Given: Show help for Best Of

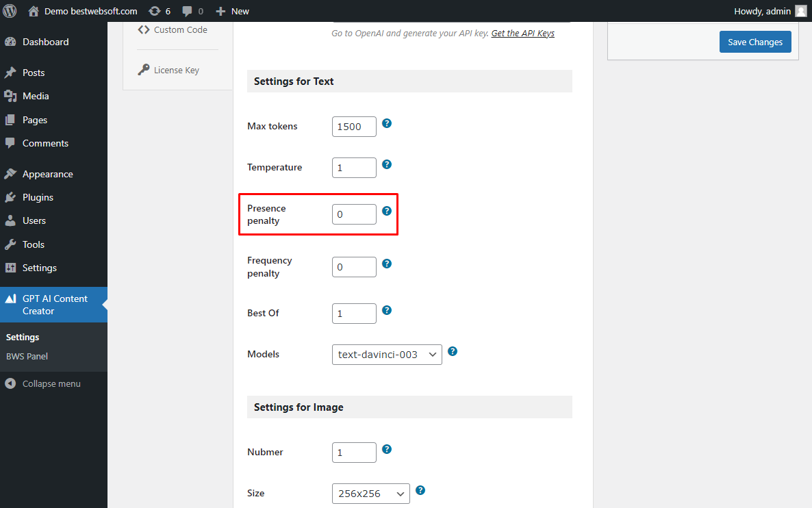Looking at the screenshot, I should 387,310.
